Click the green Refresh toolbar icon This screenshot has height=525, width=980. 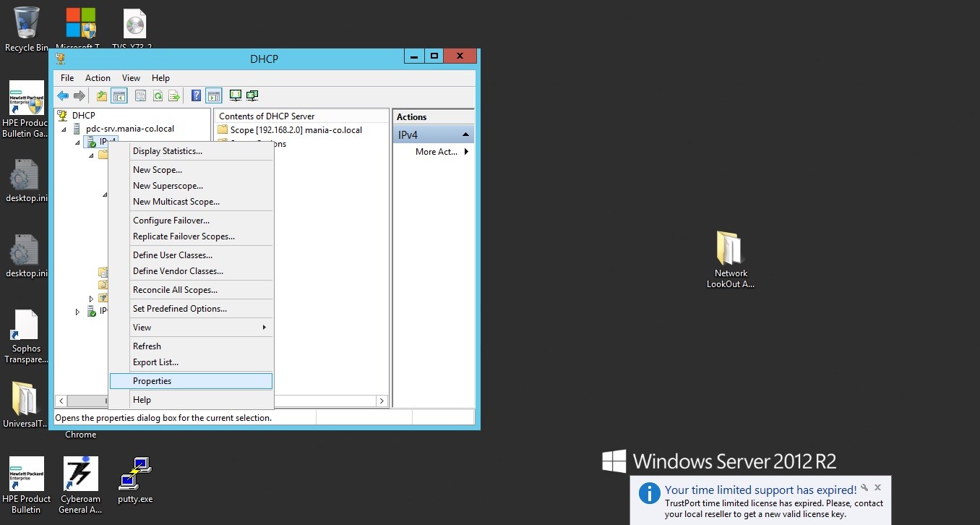click(x=157, y=95)
